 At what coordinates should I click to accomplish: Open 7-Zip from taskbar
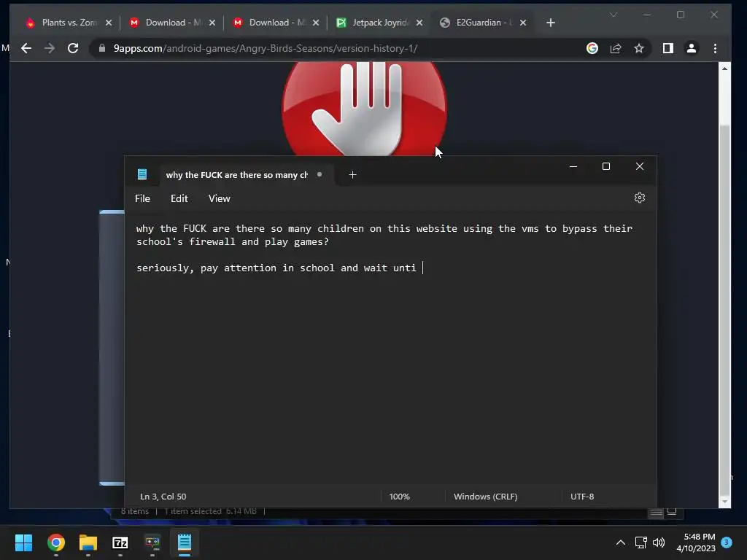[x=120, y=542]
